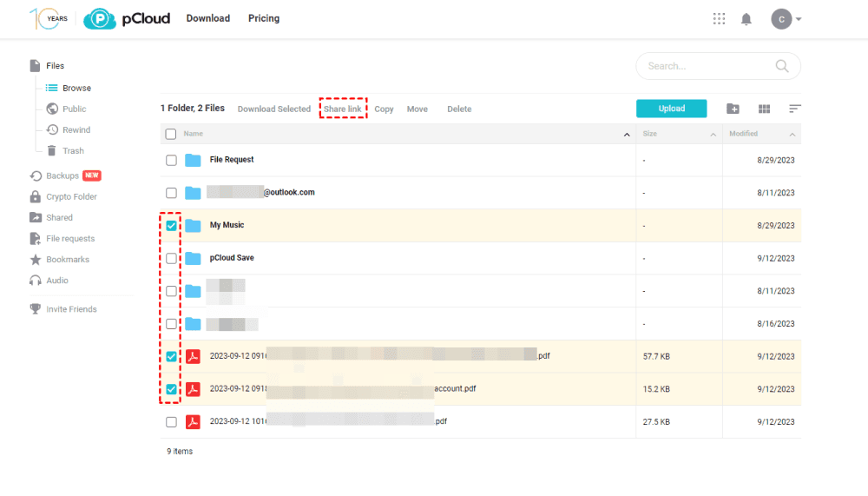868x496 pixels.
Task: Select Browse in the sidebar
Action: click(68, 88)
